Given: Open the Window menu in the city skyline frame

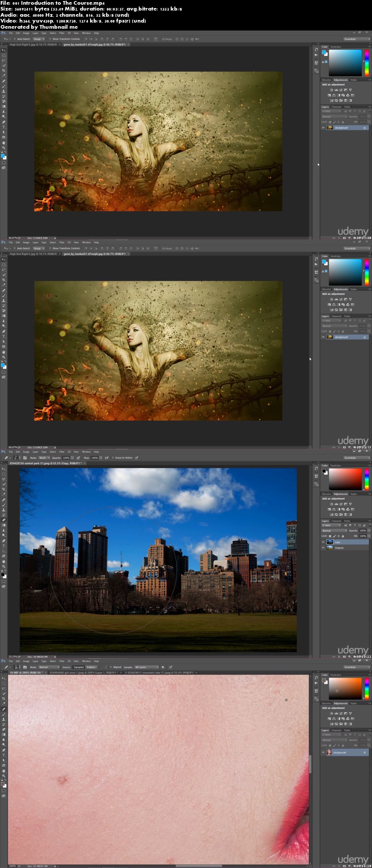Looking at the screenshot, I should pyautogui.click(x=86, y=452).
